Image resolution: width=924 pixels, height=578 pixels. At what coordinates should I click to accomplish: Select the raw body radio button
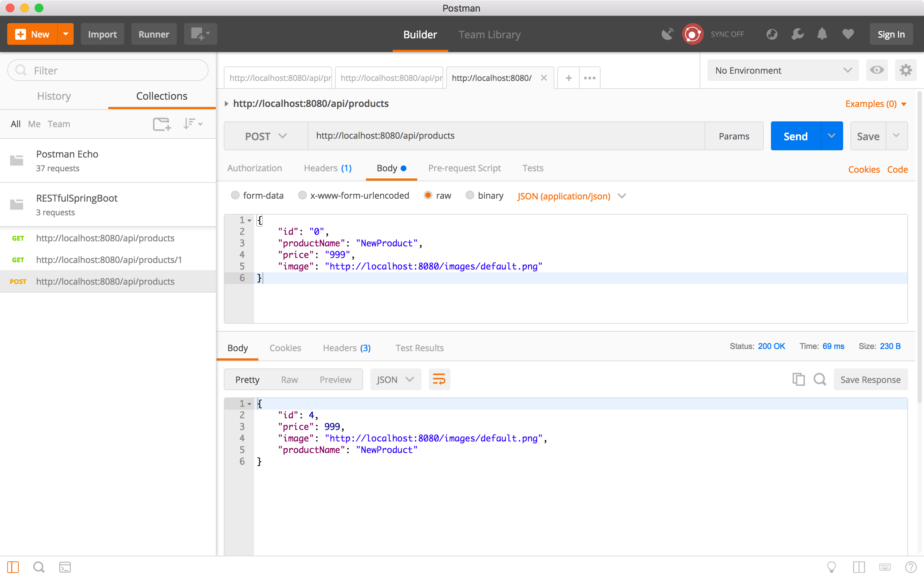pyautogui.click(x=428, y=195)
